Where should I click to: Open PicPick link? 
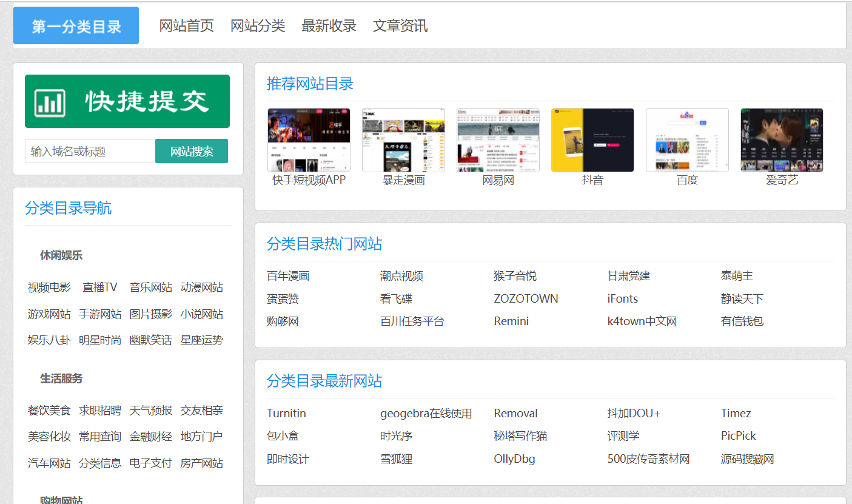[739, 436]
